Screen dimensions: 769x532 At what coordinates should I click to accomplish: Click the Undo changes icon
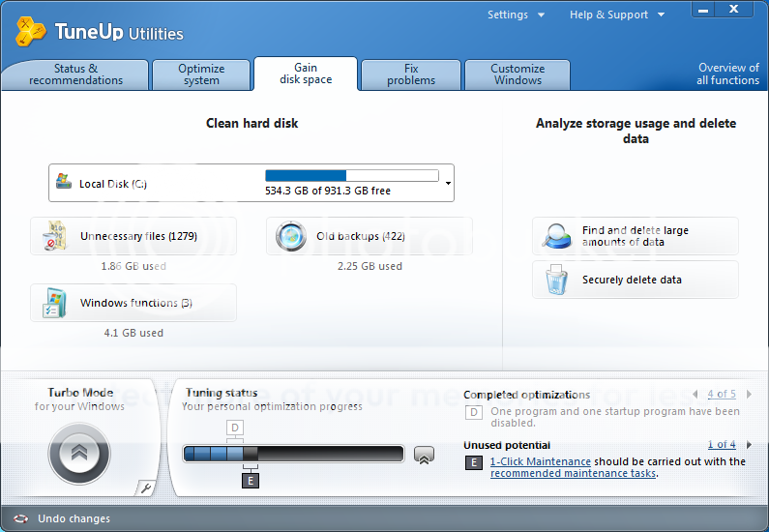21,518
